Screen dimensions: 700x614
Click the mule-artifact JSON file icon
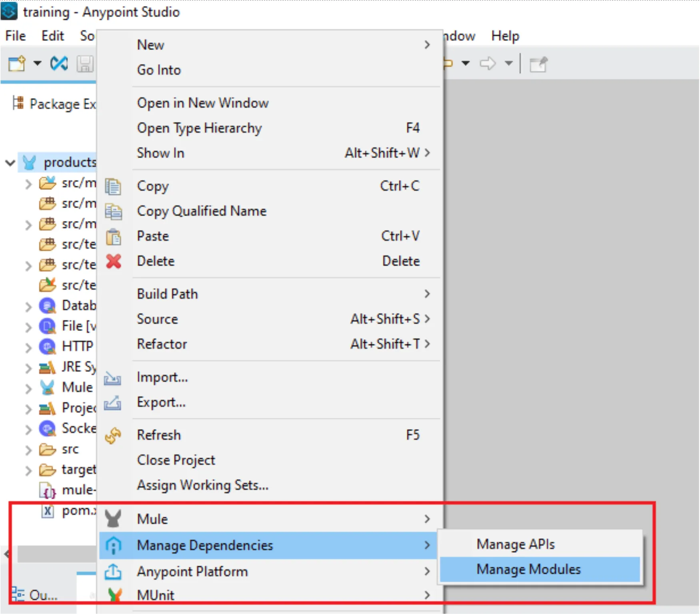tap(48, 490)
